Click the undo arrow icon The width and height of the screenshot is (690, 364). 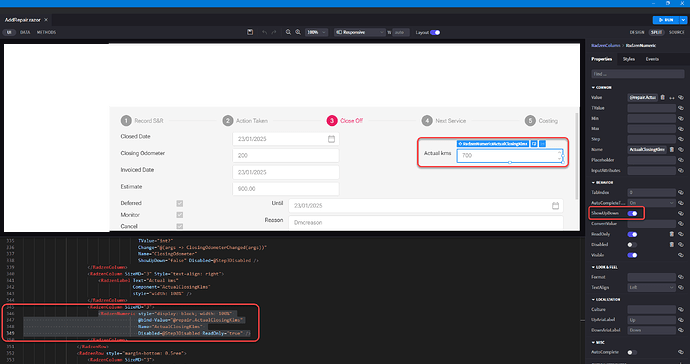[264, 32]
